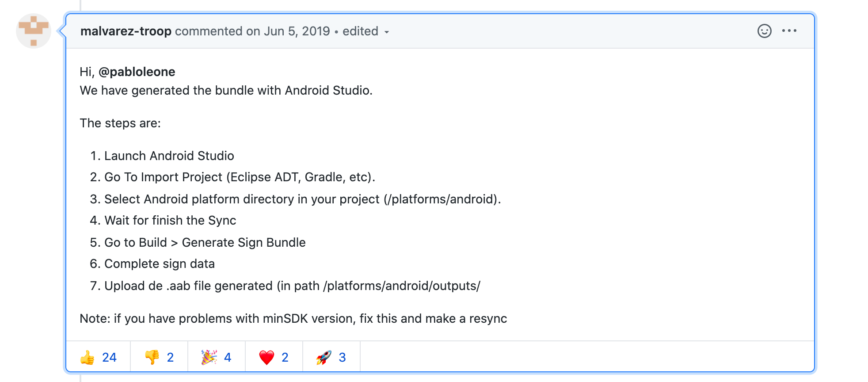React with the rocket emoji
Image resolution: width=868 pixels, height=382 pixels.
click(331, 357)
